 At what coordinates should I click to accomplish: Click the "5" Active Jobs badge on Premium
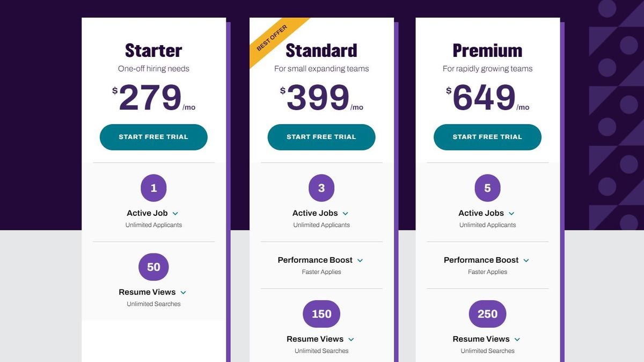coord(487,187)
